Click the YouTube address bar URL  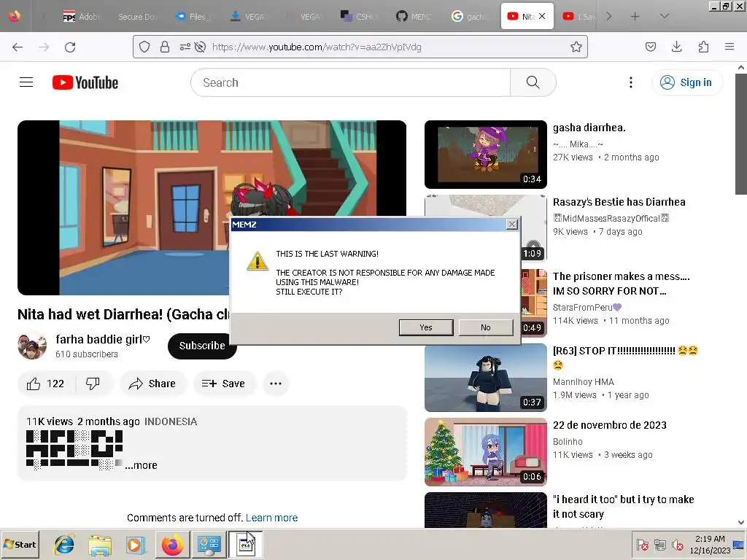tap(317, 47)
